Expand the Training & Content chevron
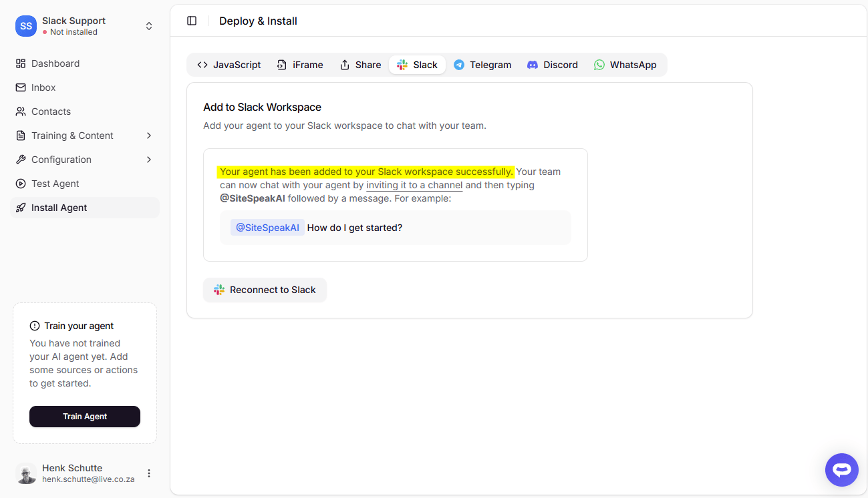 (x=149, y=136)
